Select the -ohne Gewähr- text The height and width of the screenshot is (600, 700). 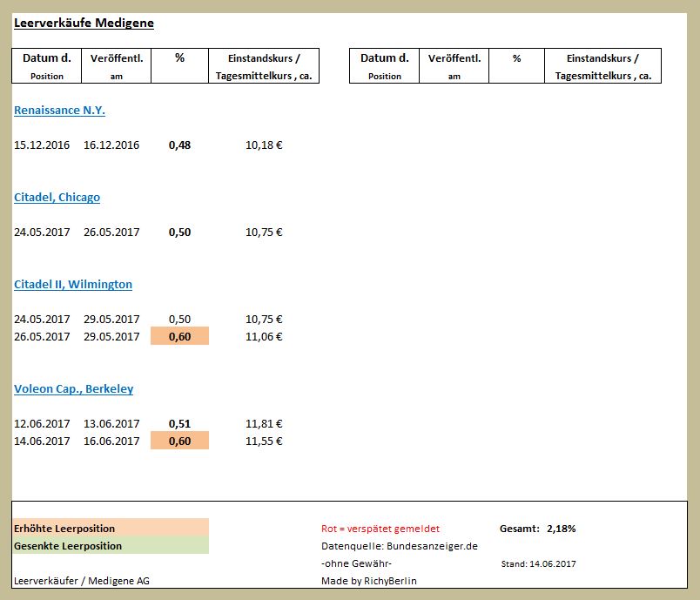[x=356, y=563]
